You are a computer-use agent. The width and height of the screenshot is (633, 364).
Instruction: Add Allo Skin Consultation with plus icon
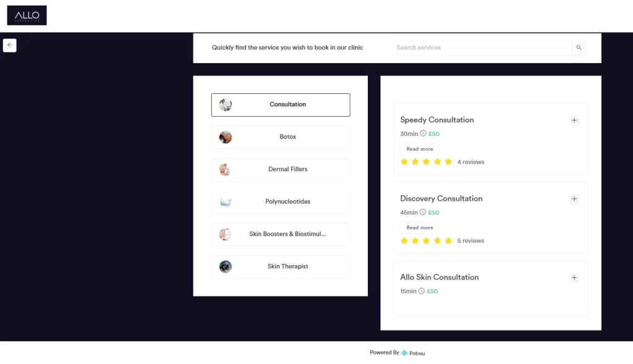[x=574, y=278]
